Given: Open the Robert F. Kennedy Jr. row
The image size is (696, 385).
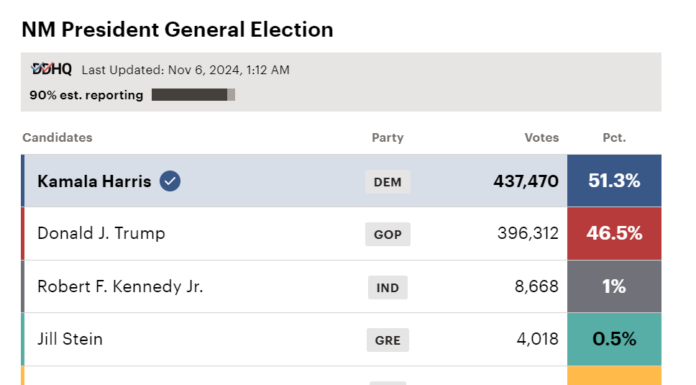Looking at the screenshot, I should pyautogui.click(x=341, y=286).
